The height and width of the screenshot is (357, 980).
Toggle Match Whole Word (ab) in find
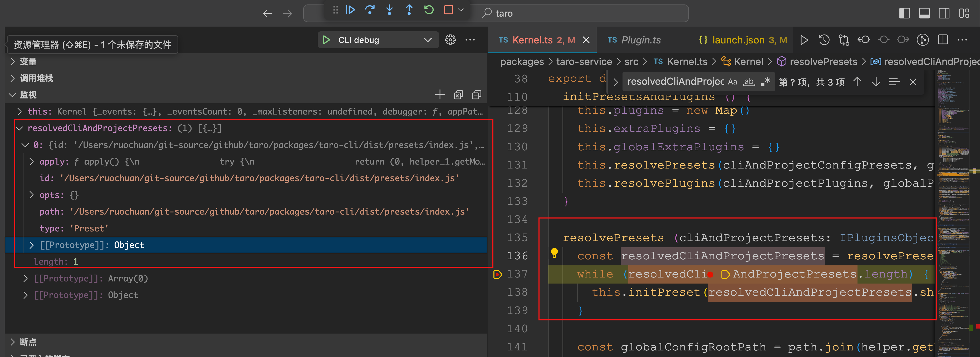pos(749,82)
